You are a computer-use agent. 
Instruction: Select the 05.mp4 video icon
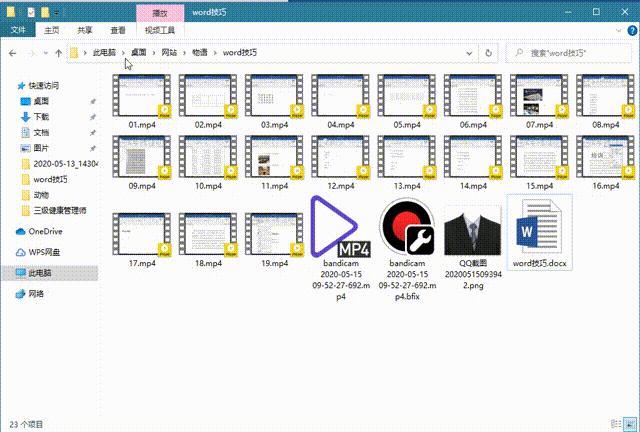[x=407, y=96]
